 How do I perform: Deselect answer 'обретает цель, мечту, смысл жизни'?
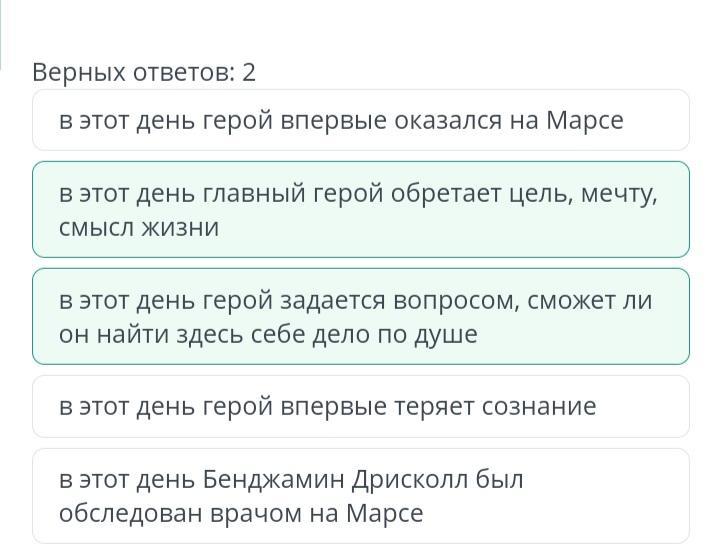360,209
